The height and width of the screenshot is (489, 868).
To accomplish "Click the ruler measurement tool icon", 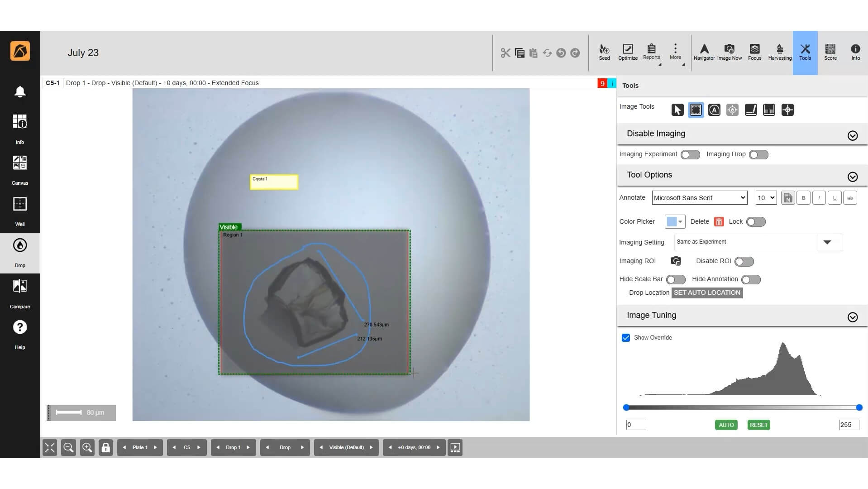I will 751,110.
